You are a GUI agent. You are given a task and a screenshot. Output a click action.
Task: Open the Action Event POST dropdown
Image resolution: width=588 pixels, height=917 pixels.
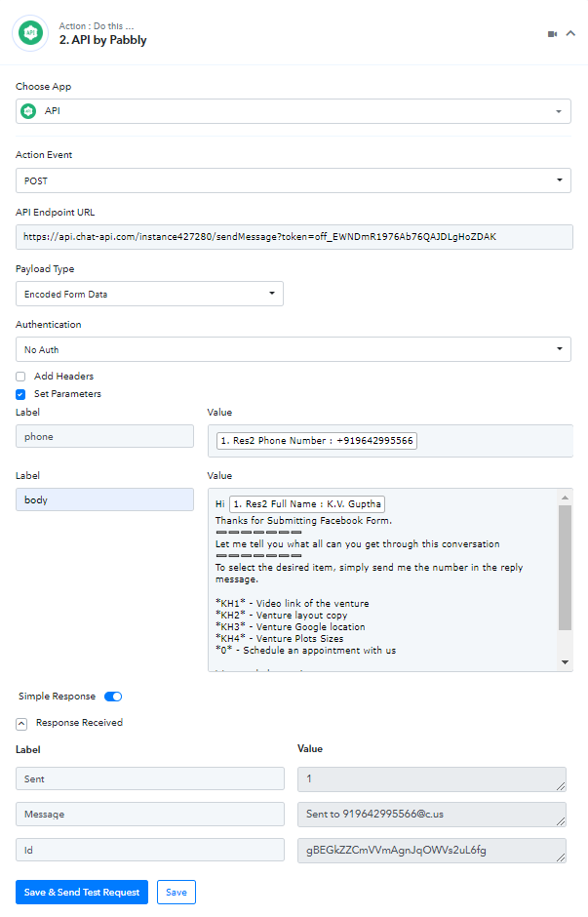tap(293, 180)
